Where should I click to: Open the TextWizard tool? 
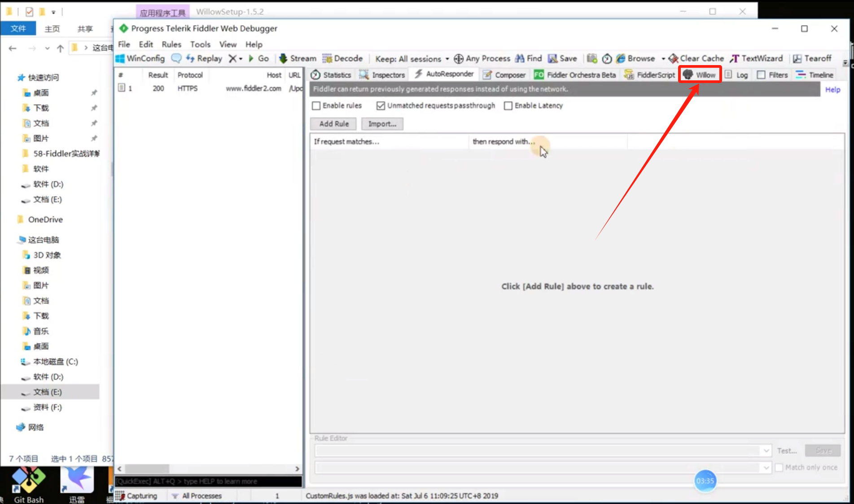[756, 58]
